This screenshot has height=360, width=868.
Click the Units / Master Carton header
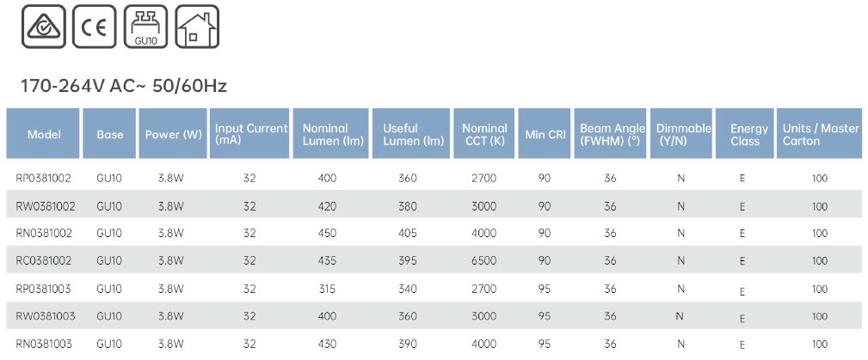[x=820, y=134]
